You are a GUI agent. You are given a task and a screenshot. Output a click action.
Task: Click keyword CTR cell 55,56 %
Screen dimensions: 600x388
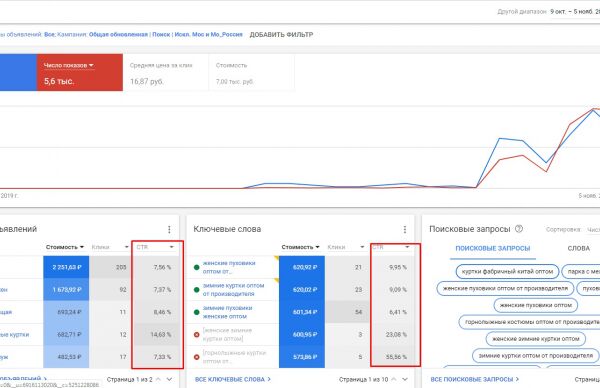[393, 357]
